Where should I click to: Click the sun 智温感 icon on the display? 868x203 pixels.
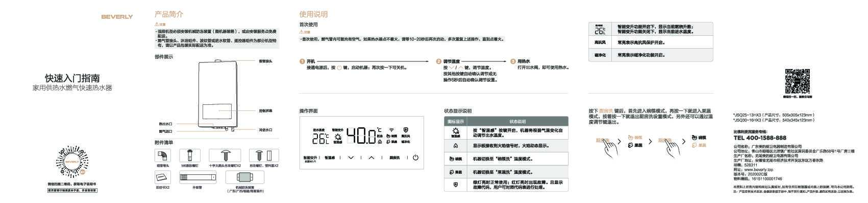coord(338,137)
